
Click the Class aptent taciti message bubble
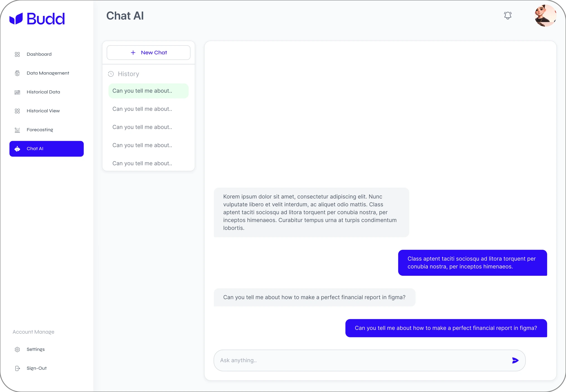tap(472, 263)
